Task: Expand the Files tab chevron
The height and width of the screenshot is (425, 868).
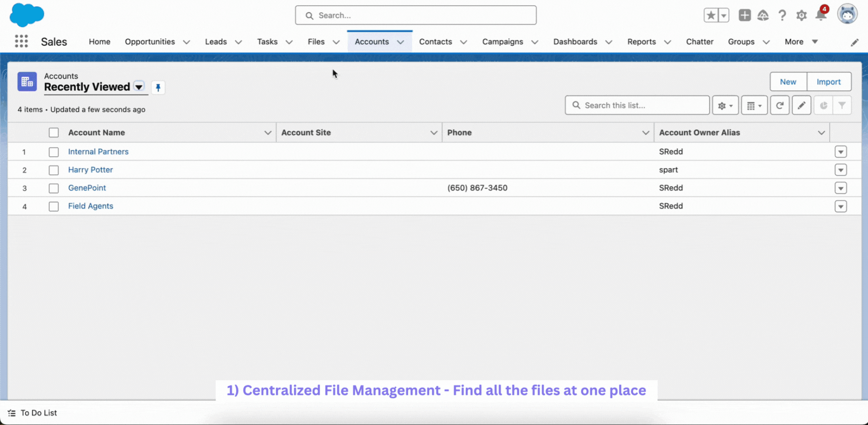Action: (x=336, y=42)
